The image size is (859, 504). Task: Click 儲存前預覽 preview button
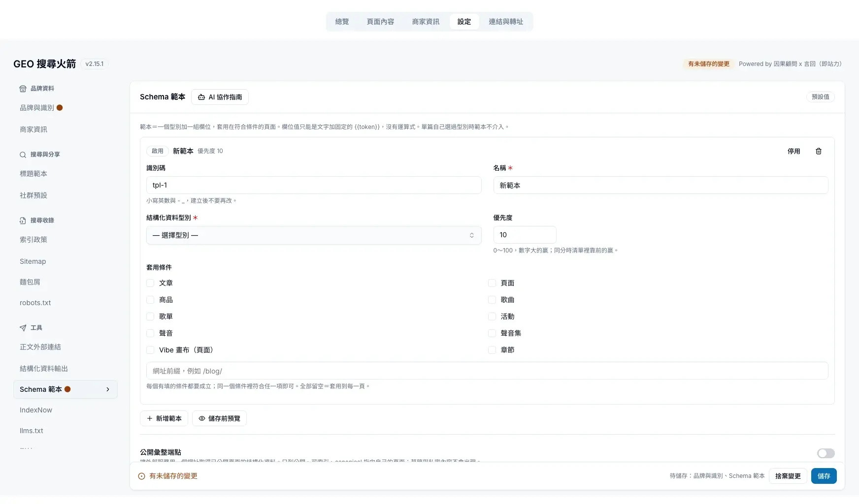[x=219, y=418]
